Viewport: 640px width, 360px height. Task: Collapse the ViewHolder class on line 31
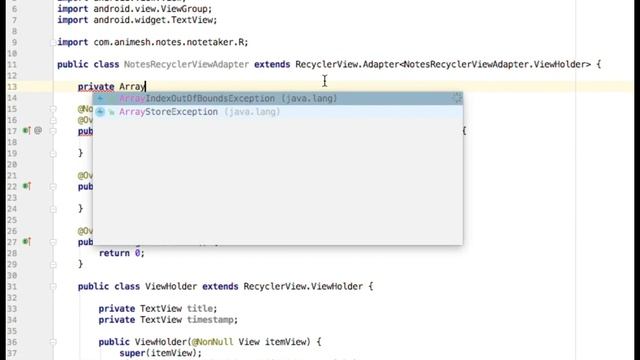coord(53,287)
